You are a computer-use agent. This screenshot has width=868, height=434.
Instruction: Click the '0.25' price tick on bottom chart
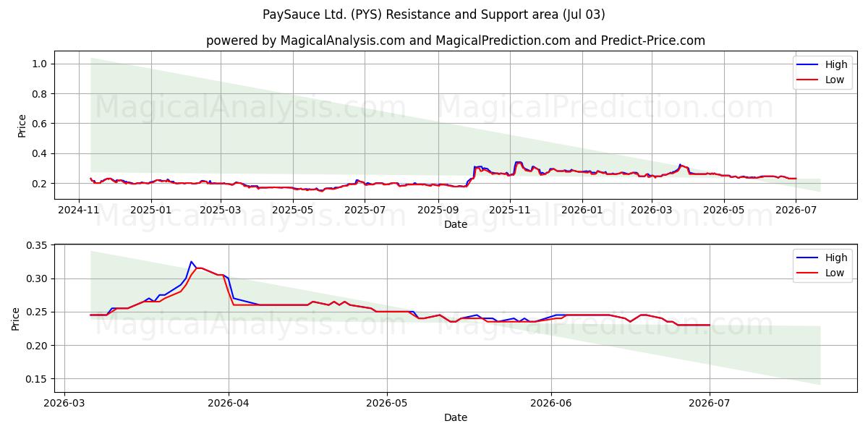[36, 312]
